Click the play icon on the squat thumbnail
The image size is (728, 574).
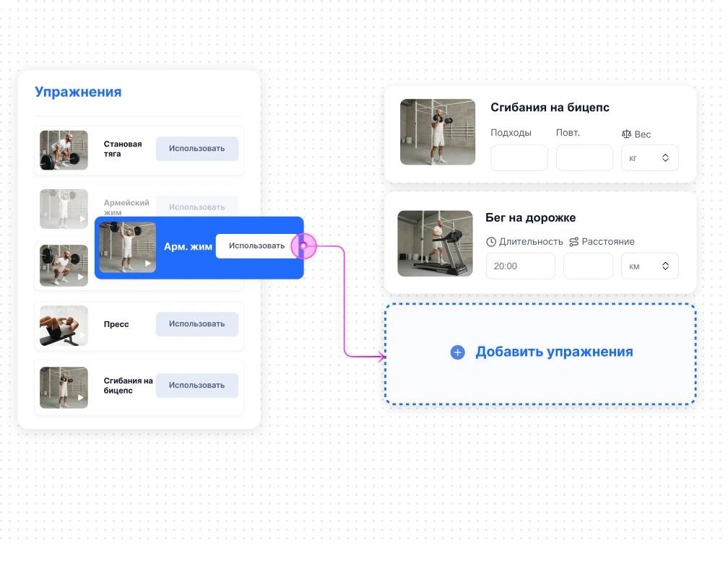click(81, 277)
